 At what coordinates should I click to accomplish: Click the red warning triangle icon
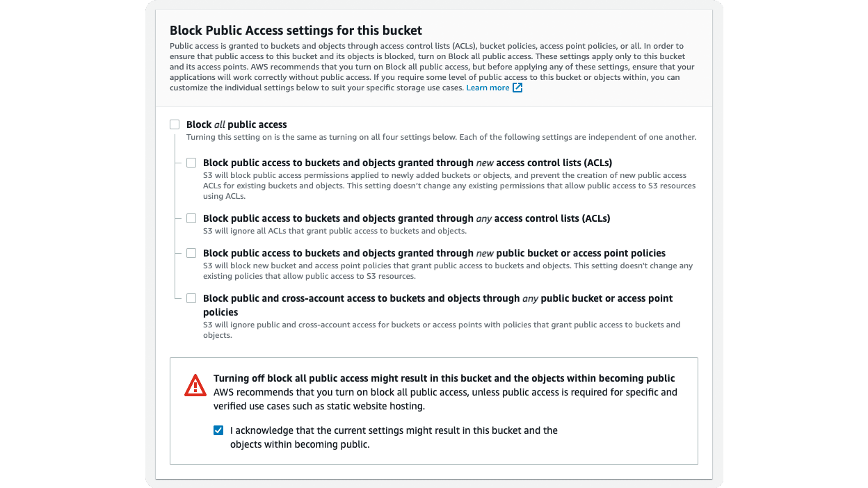[x=195, y=384]
